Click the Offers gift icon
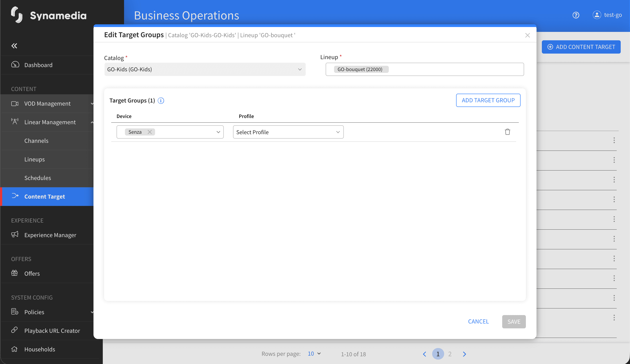This screenshot has height=364, width=630. click(14, 273)
